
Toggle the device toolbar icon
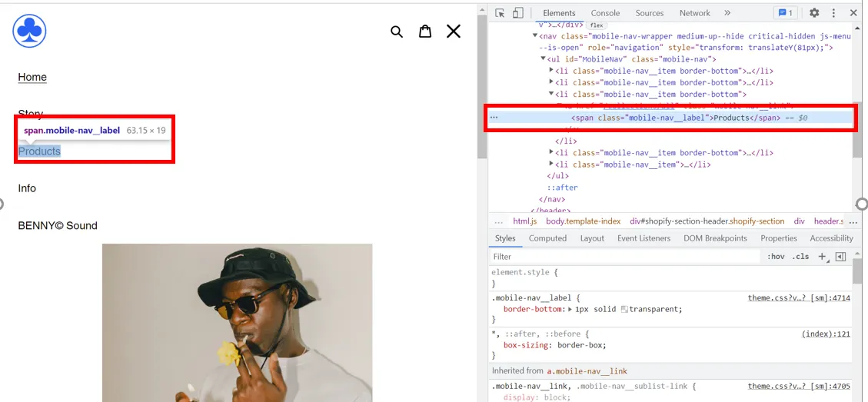pos(517,13)
